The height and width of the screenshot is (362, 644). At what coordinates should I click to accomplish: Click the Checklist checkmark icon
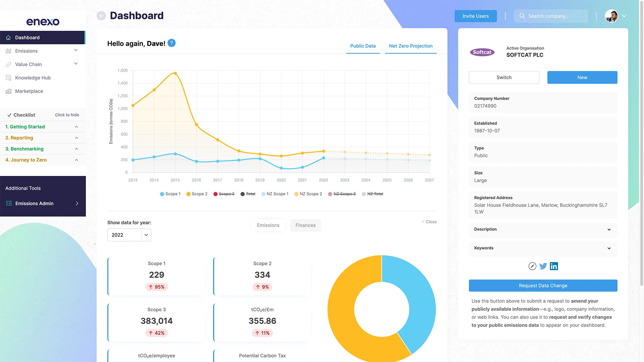pyautogui.click(x=9, y=115)
